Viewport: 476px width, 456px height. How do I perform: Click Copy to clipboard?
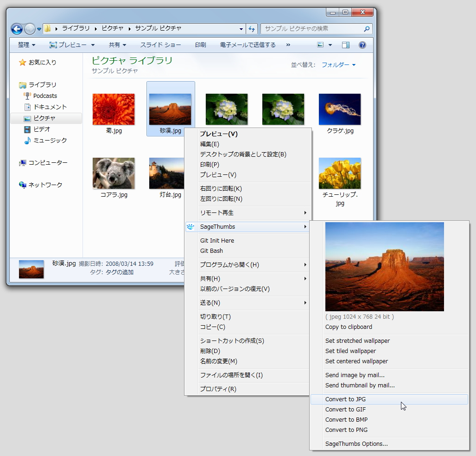(x=349, y=327)
